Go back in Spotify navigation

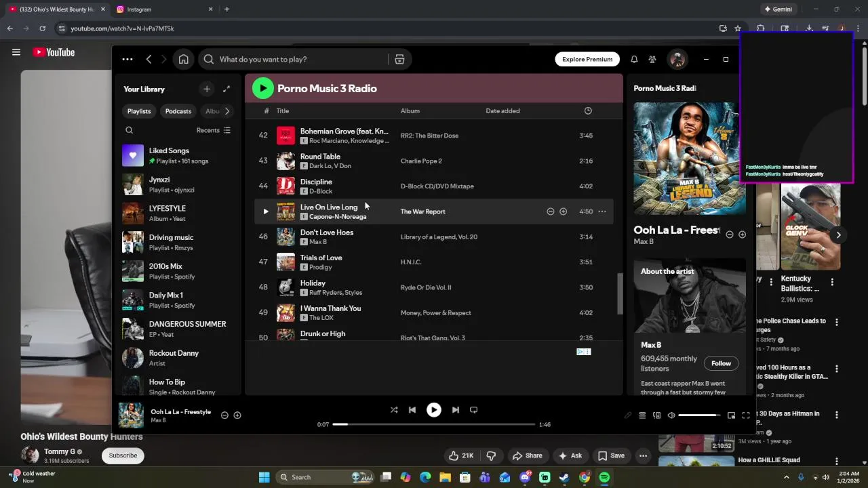(x=149, y=60)
